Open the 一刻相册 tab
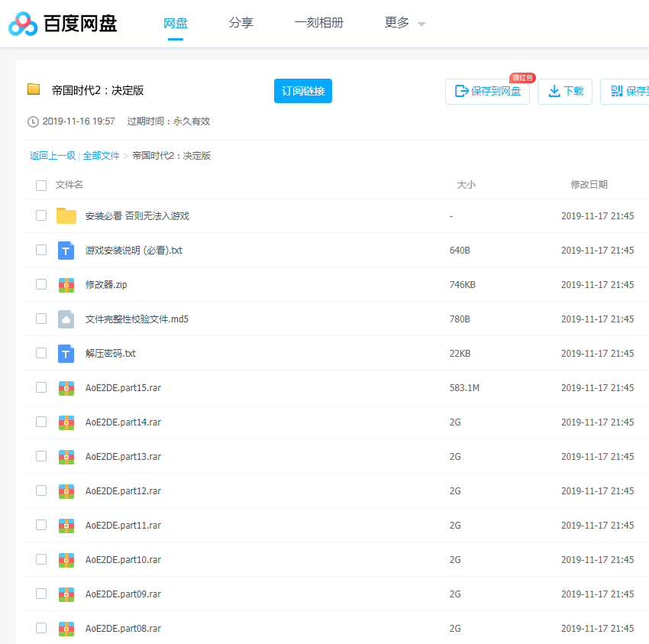Screen dimensions: 649x644 pos(318,23)
